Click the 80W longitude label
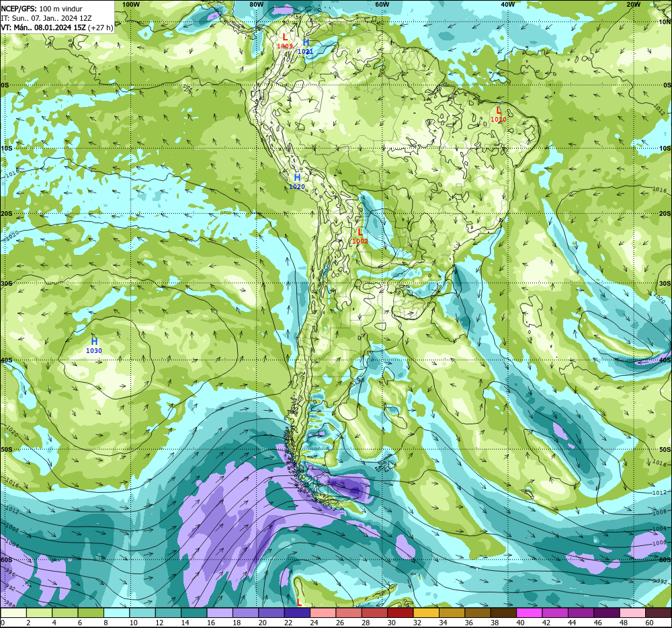Image resolution: width=672 pixels, height=628 pixels. tap(256, 4)
